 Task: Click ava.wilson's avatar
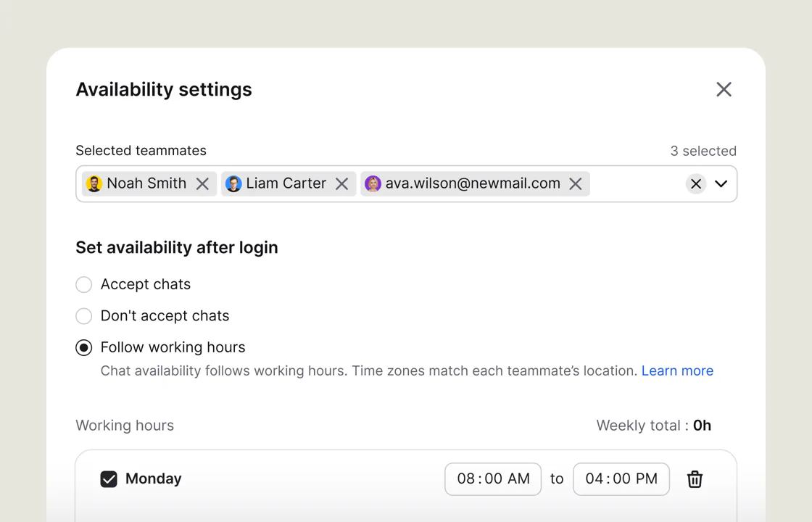[x=373, y=184]
